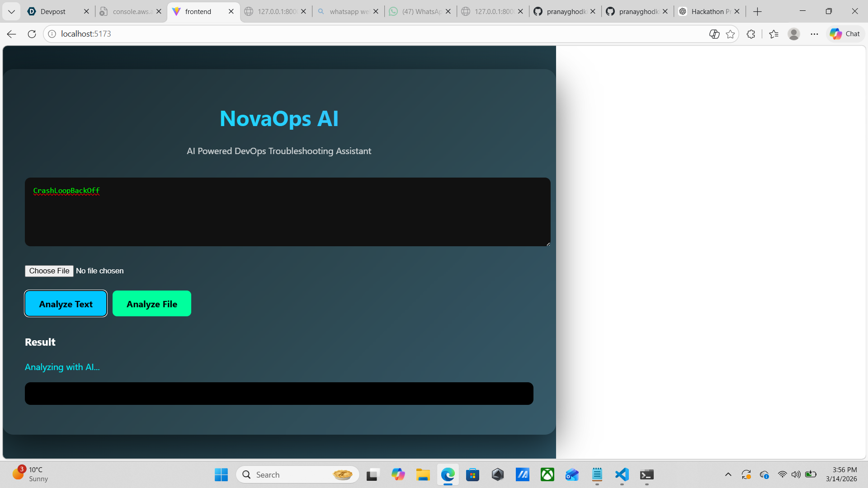
Task: Launch Visual Studio Code from taskbar
Action: (622, 474)
